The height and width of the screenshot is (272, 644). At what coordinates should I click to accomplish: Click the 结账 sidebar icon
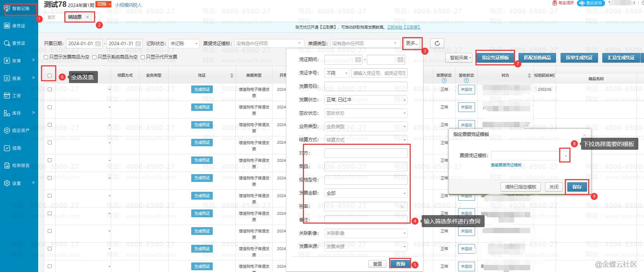point(7,148)
